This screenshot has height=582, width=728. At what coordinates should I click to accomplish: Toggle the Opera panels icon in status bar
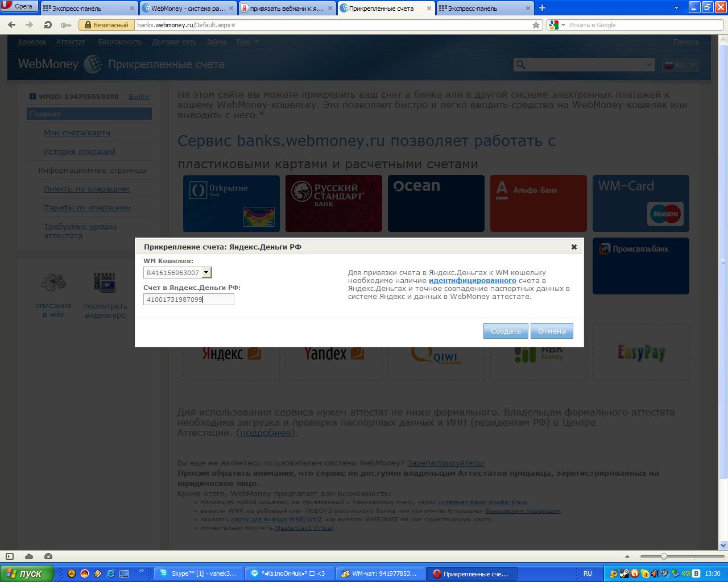tap(10, 556)
